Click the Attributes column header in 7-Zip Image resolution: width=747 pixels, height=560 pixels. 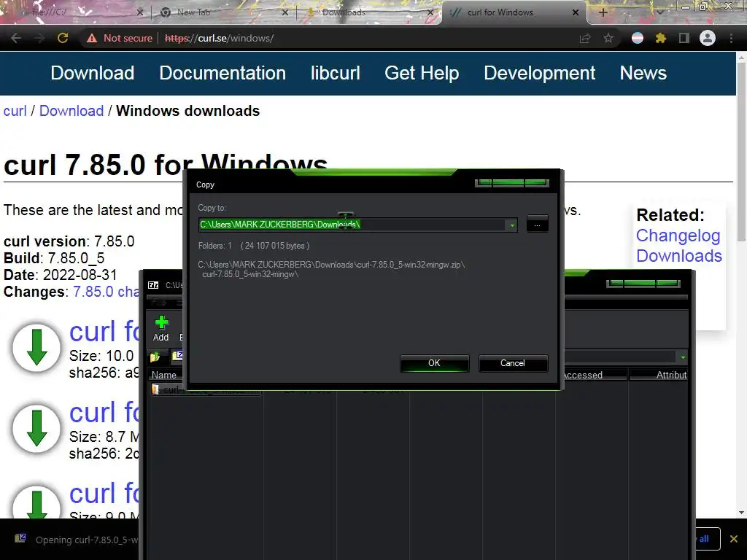click(659, 376)
